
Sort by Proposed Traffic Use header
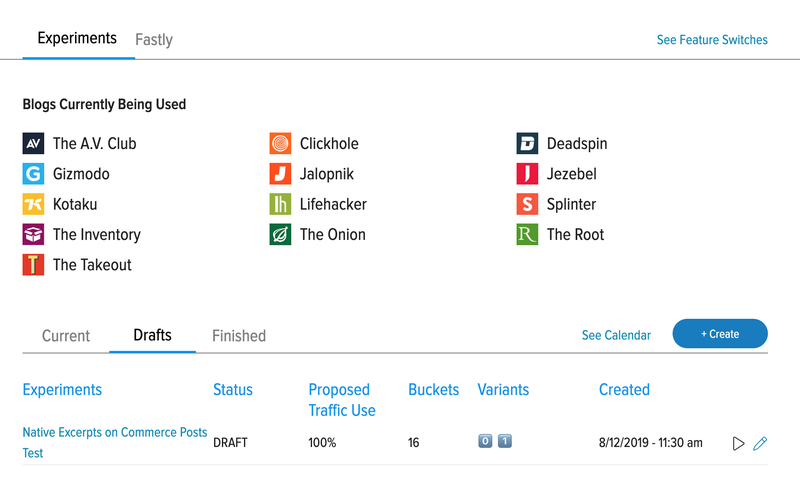point(342,400)
